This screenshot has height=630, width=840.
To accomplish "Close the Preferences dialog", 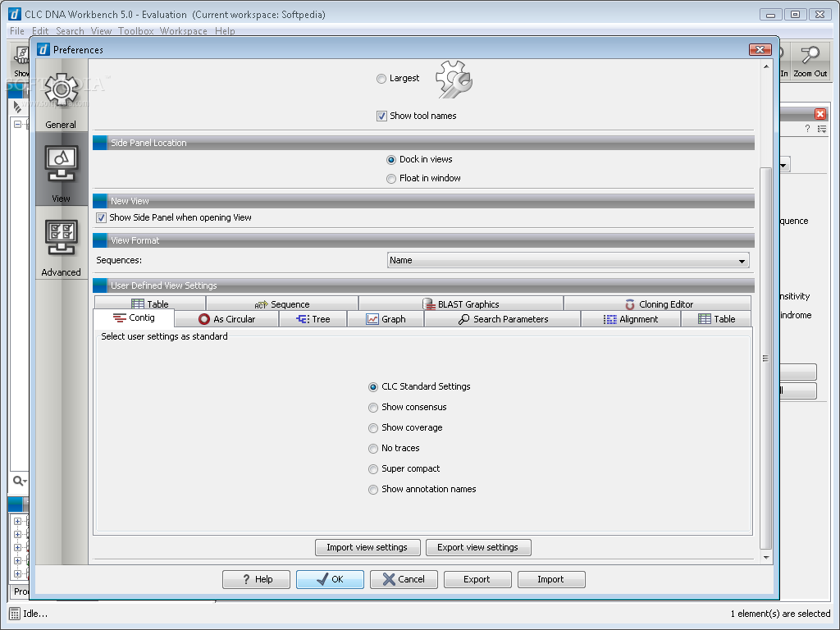I will [x=760, y=50].
